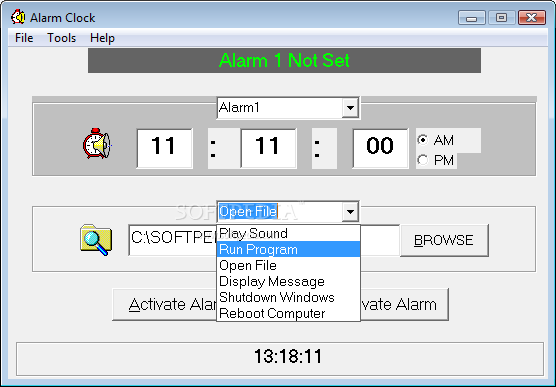556x387 pixels.
Task: Click the Activate Alarm button
Action: tap(165, 304)
